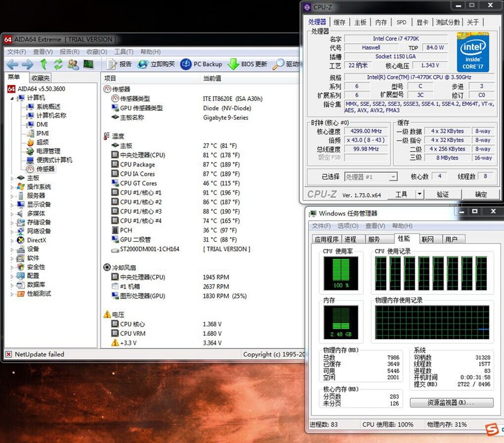Open the dropdown arrow beside 工具 button
The width and height of the screenshot is (504, 443).
tap(420, 195)
